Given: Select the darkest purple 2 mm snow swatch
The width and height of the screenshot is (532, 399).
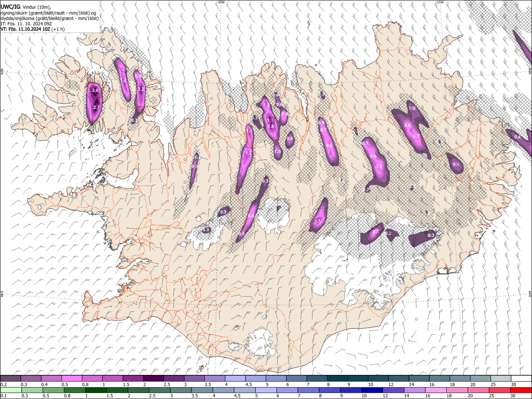Looking at the screenshot, I should [153, 379].
